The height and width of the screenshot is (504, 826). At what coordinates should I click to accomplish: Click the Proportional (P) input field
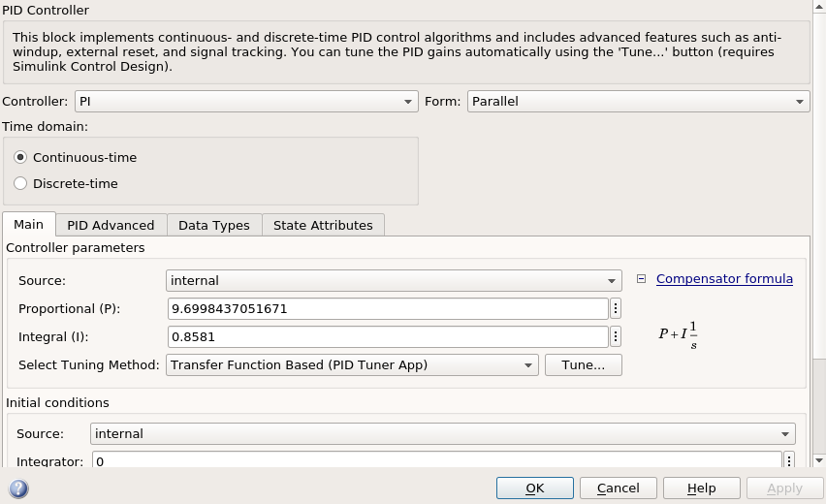point(388,308)
